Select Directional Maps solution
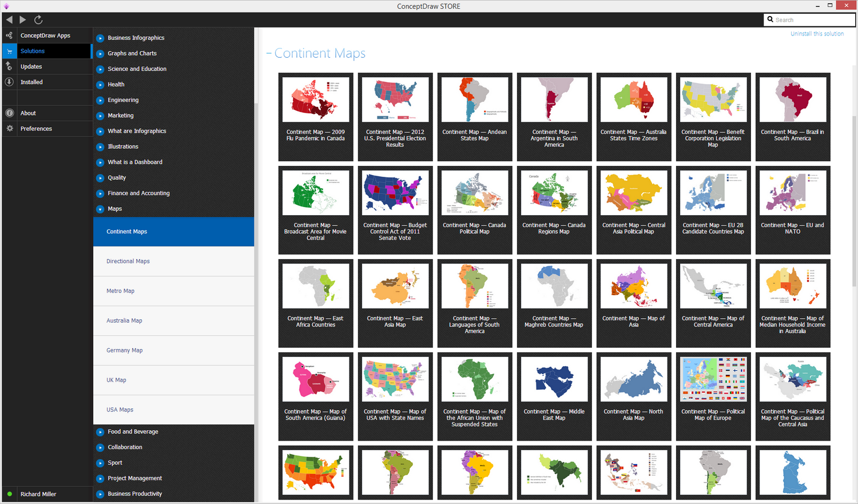Viewport: 858px width, 504px height. click(173, 261)
